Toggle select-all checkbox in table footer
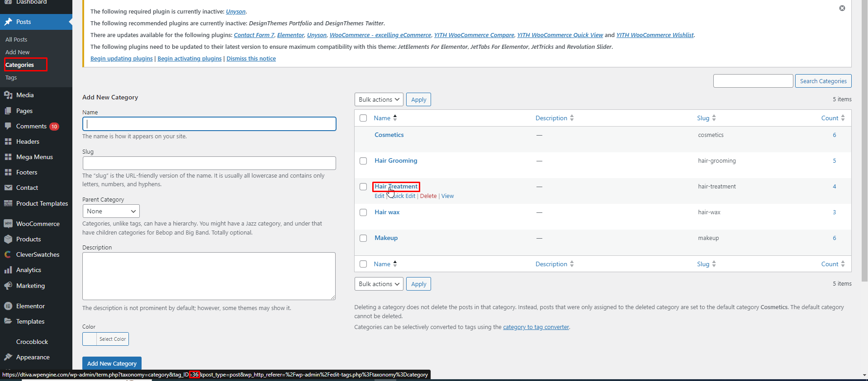The height and width of the screenshot is (381, 868). point(363,264)
